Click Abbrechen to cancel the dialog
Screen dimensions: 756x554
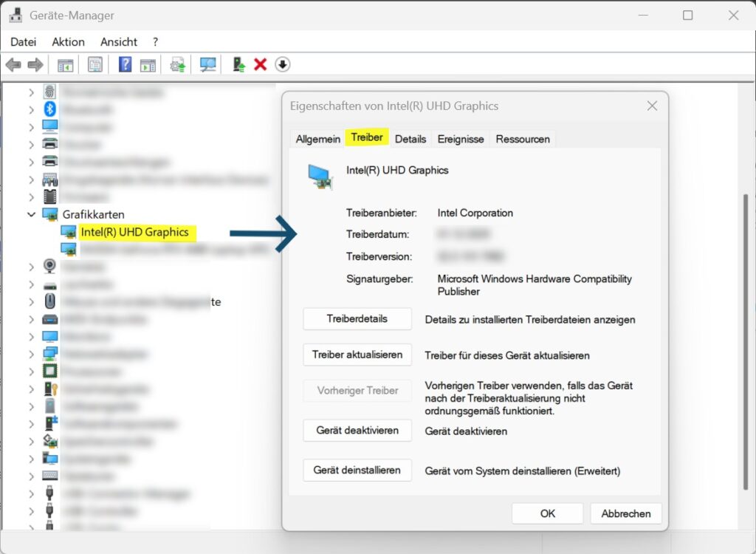626,513
